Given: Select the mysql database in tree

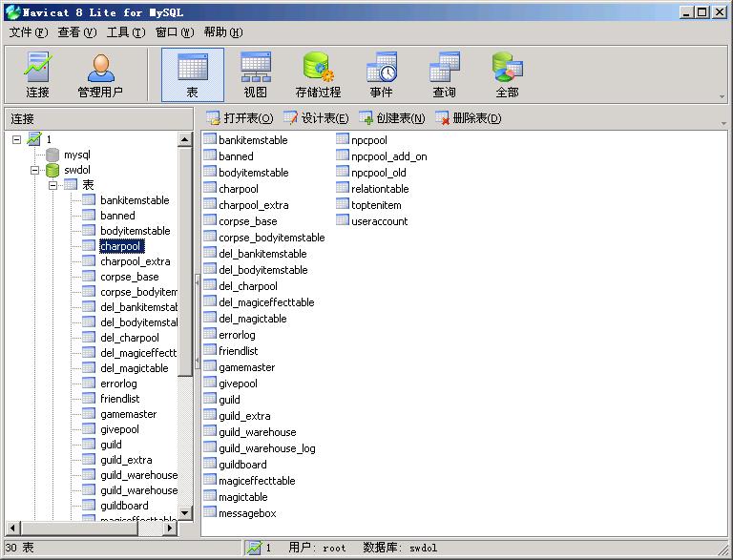Looking at the screenshot, I should pyautogui.click(x=76, y=155).
